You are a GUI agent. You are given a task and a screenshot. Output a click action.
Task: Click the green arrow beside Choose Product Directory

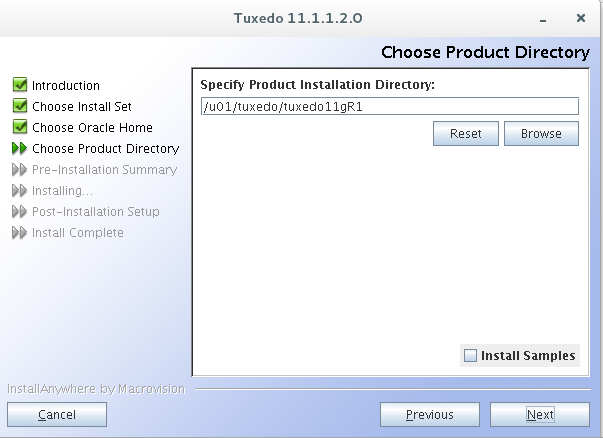click(x=19, y=149)
